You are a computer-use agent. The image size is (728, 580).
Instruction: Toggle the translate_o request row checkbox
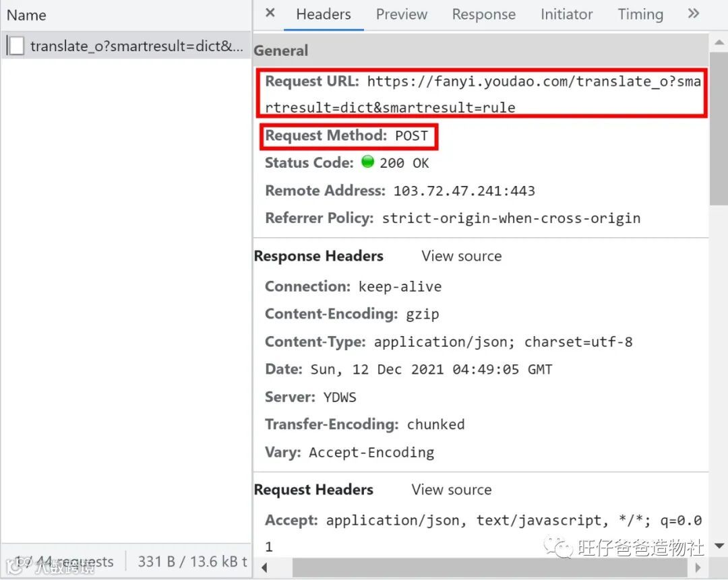pos(16,46)
